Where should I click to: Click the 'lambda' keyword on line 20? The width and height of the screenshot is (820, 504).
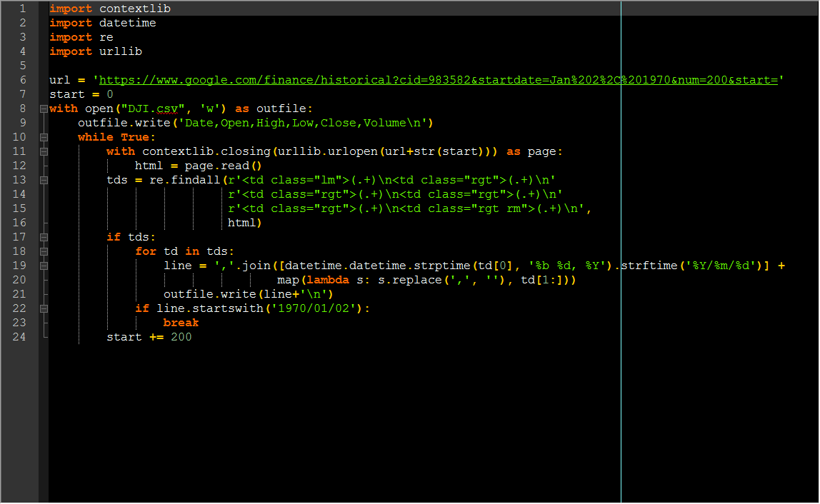(328, 281)
